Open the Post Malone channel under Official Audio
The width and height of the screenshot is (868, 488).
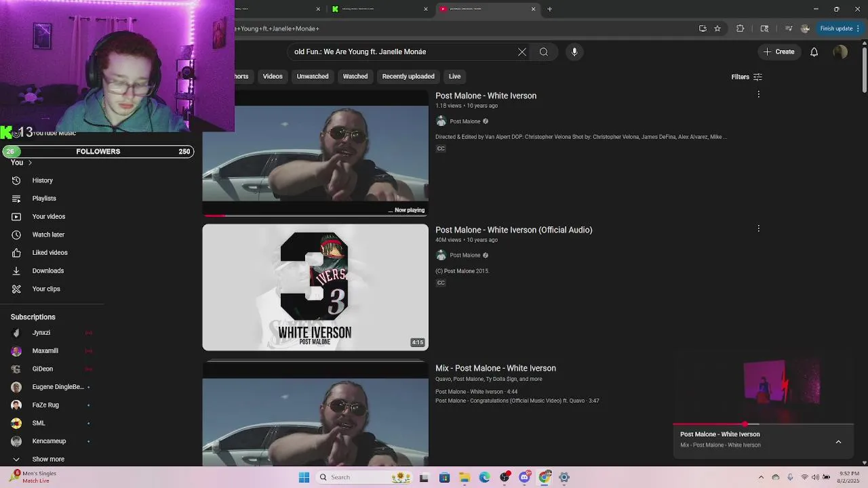click(x=465, y=256)
